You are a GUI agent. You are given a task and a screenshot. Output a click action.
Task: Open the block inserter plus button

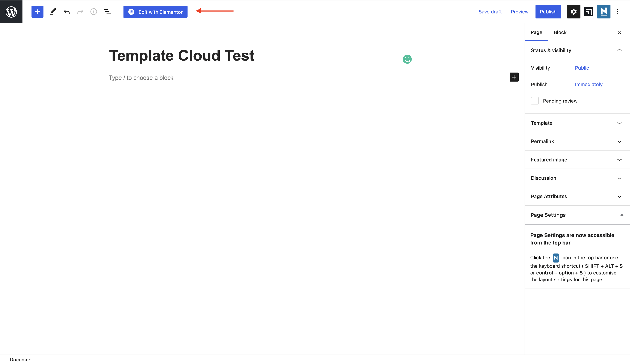(x=37, y=12)
